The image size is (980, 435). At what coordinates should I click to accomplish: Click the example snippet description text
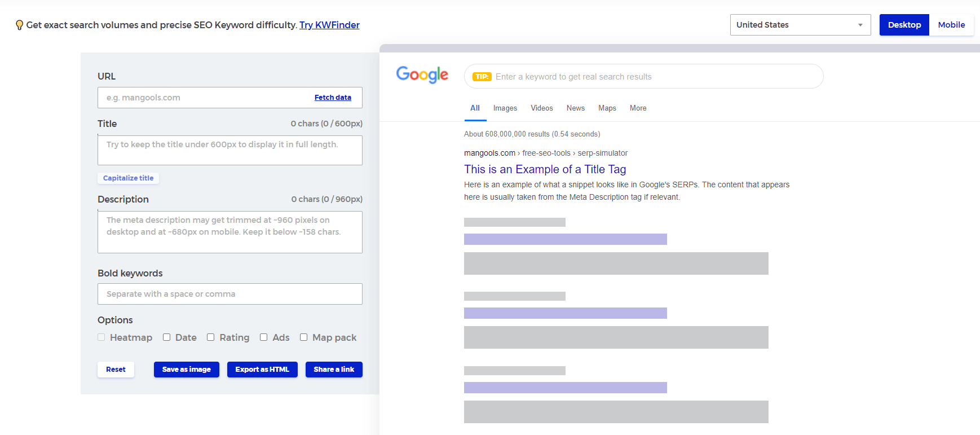(x=627, y=191)
